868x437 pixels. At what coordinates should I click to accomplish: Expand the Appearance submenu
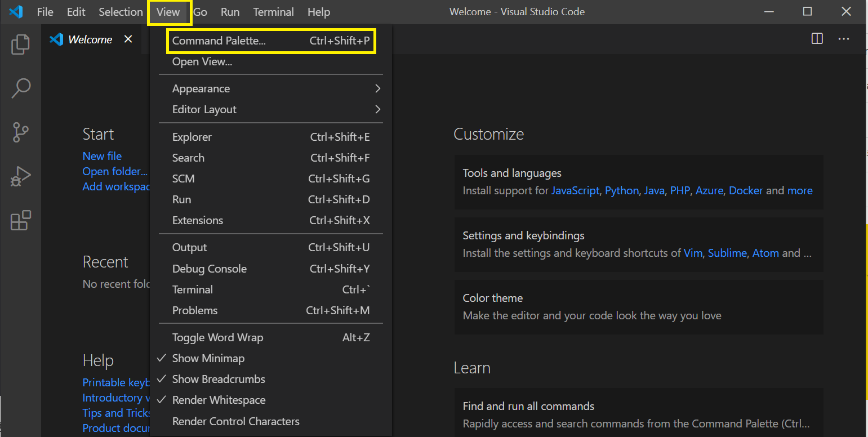coord(270,88)
